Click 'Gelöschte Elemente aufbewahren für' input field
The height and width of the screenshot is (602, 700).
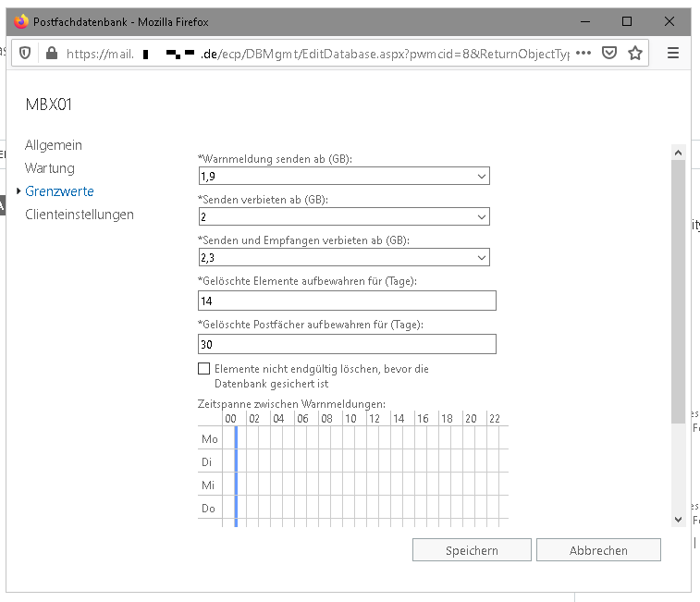click(347, 301)
